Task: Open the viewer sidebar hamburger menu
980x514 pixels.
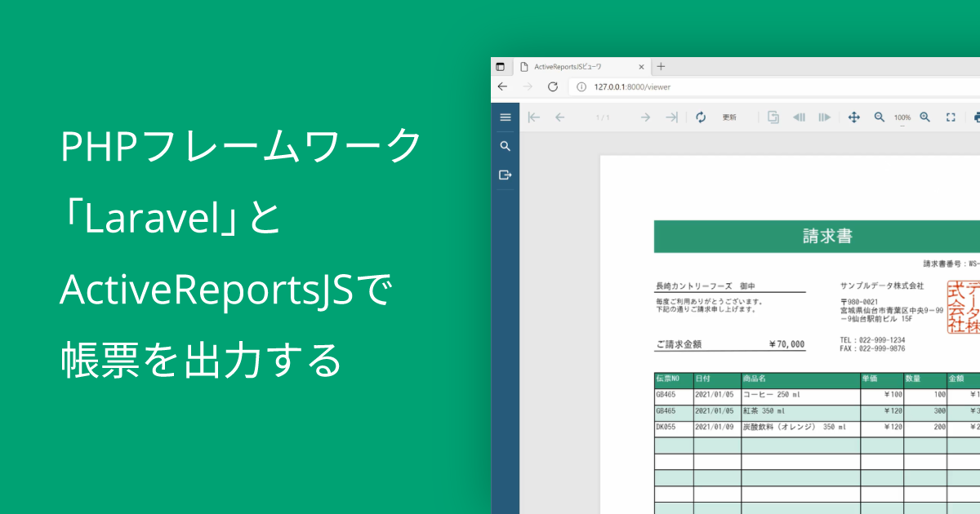Action: tap(505, 117)
